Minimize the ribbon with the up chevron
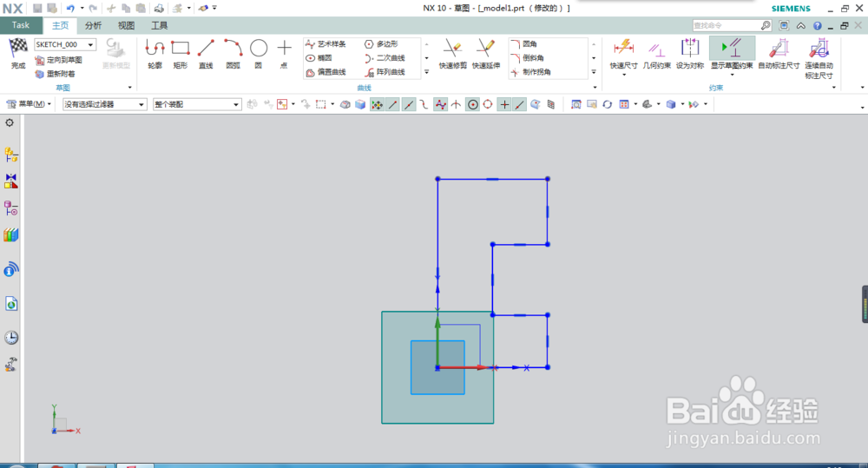868x468 pixels. point(800,25)
